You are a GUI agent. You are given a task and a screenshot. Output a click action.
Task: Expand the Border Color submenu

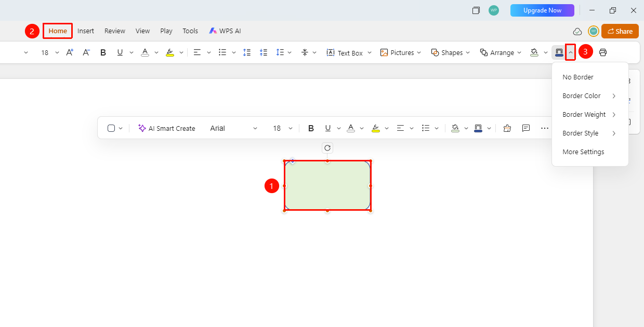(x=590, y=96)
